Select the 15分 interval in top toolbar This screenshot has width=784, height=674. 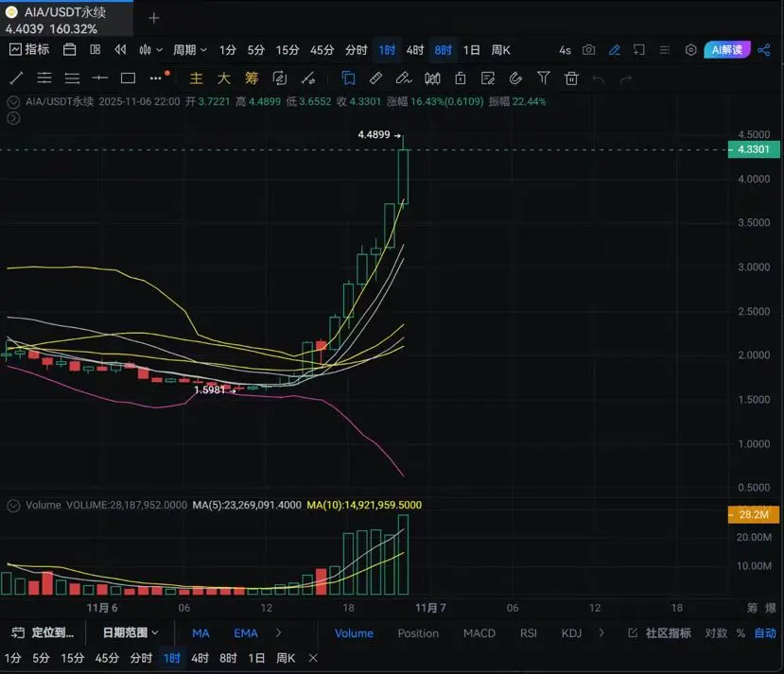(287, 50)
